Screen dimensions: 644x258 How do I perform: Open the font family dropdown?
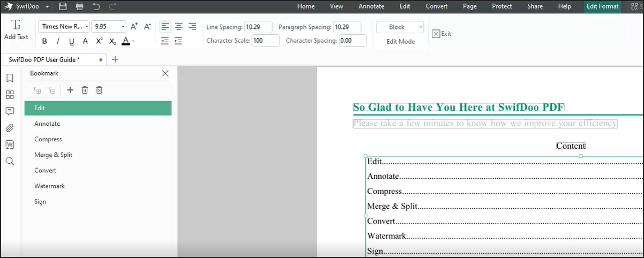click(87, 27)
